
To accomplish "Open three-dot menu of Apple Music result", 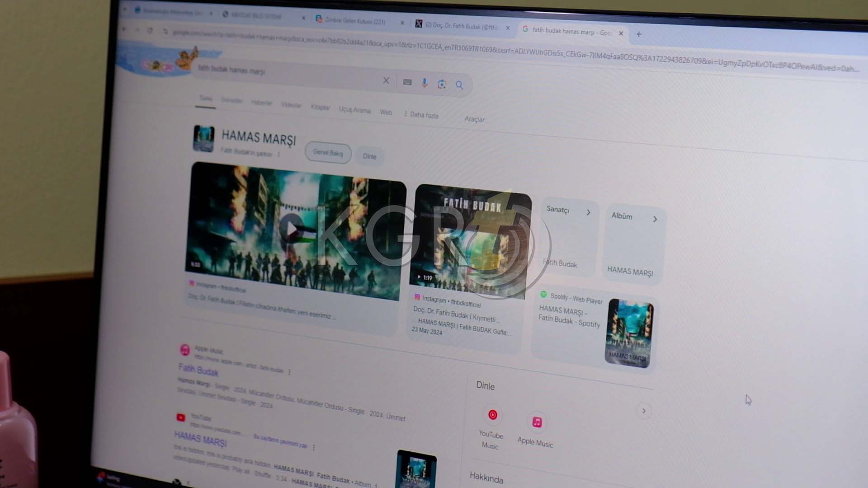I will 289,372.
